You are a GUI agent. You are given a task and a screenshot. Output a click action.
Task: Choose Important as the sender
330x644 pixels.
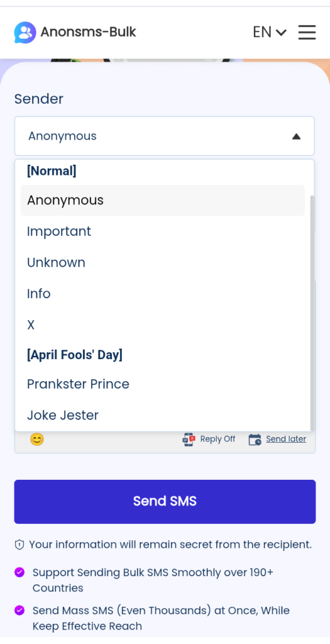pyautogui.click(x=163, y=231)
